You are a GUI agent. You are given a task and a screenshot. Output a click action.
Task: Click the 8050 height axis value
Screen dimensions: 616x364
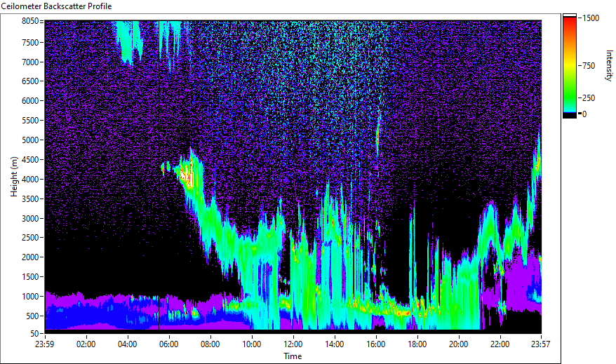[x=30, y=21]
